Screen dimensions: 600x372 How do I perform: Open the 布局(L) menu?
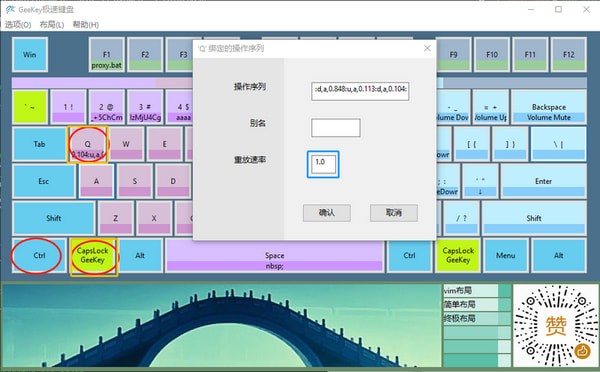tap(52, 25)
